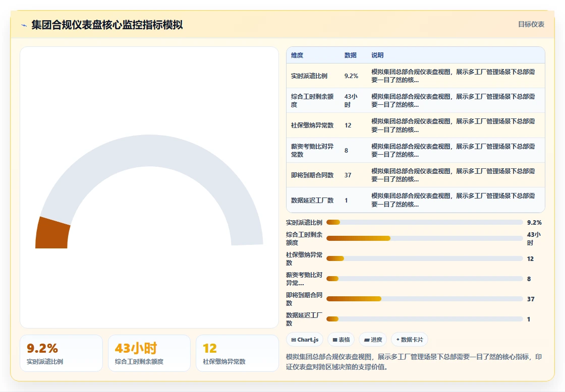This screenshot has height=392, width=565.
Task: Click the 9.2% 实时派遣比例 stat card
Action: 61,353
